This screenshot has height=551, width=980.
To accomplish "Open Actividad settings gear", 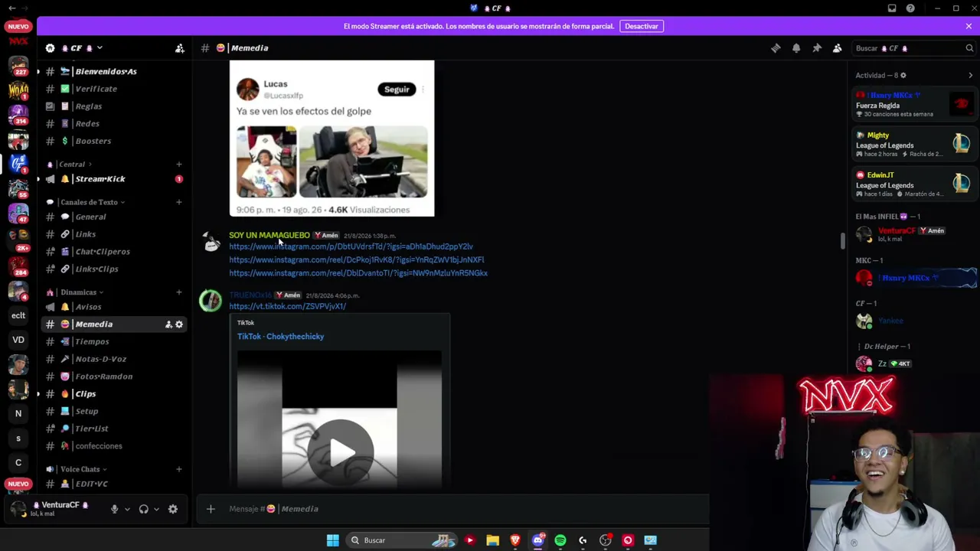I will tap(903, 76).
